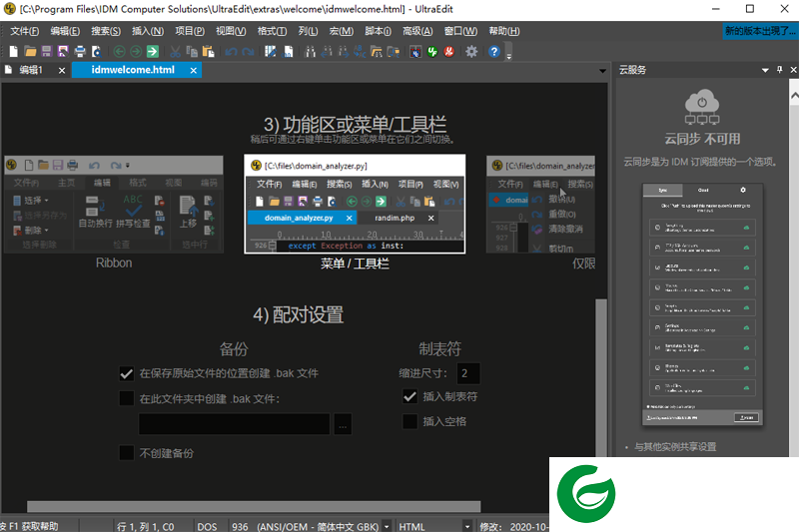Enable 在此文件夹中创建 .bak 文件 checkbox
This screenshot has width=799, height=532.
127,398
